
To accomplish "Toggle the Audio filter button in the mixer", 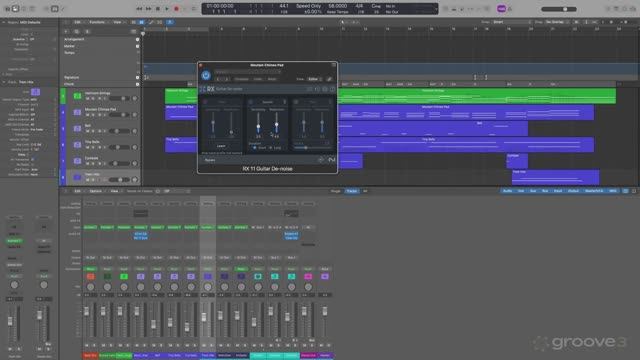I will (507, 191).
